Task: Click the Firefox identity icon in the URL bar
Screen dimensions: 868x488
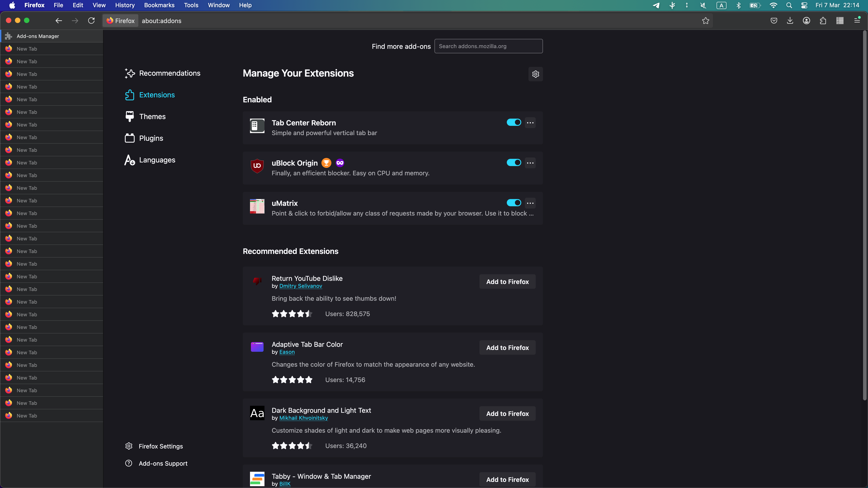Action: click(121, 21)
